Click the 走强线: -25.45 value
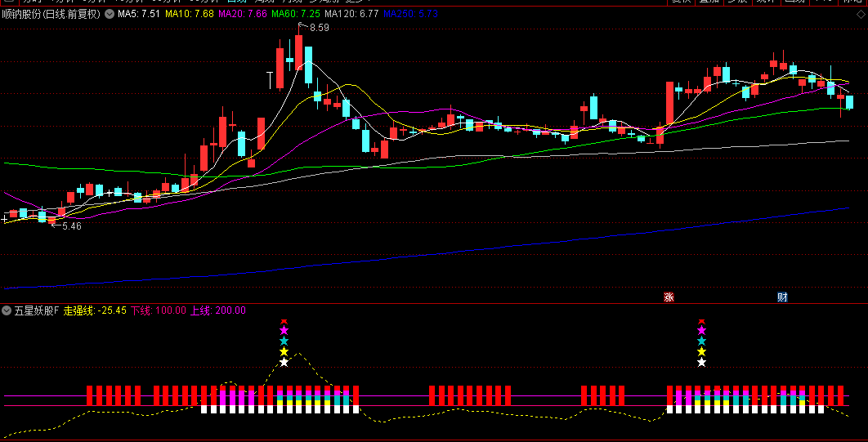 (x=95, y=311)
